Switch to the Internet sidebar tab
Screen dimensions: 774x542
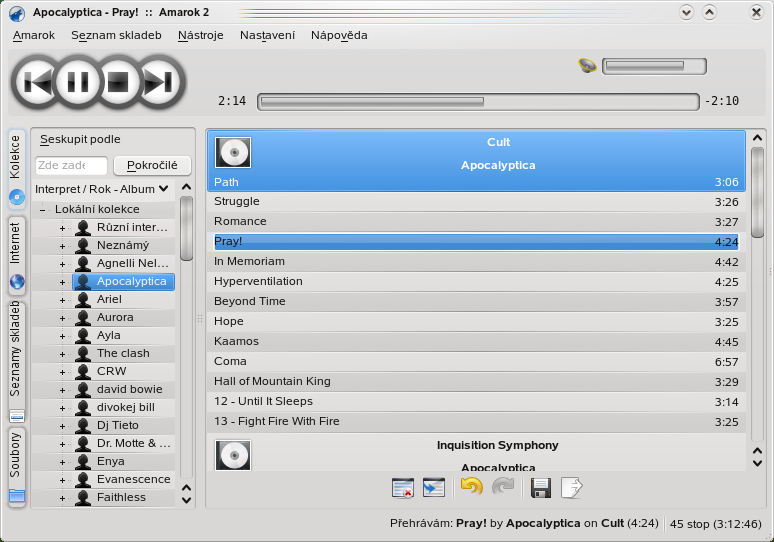tap(16, 254)
